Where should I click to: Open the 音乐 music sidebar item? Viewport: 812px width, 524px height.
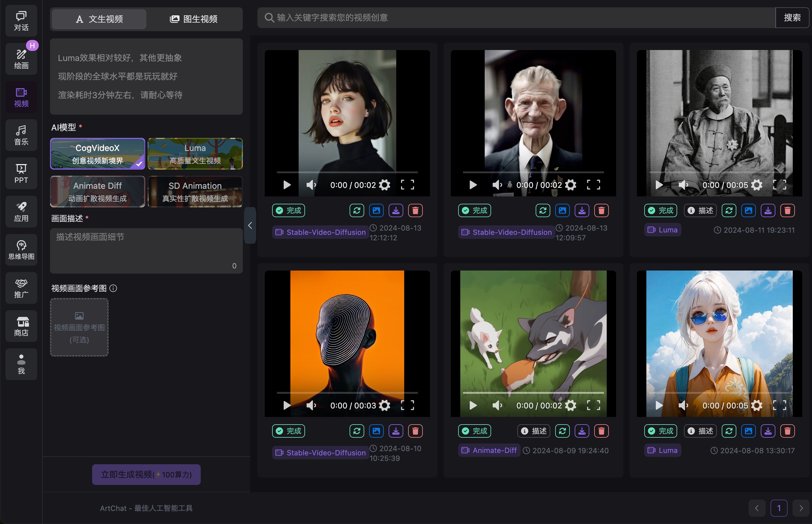point(21,135)
